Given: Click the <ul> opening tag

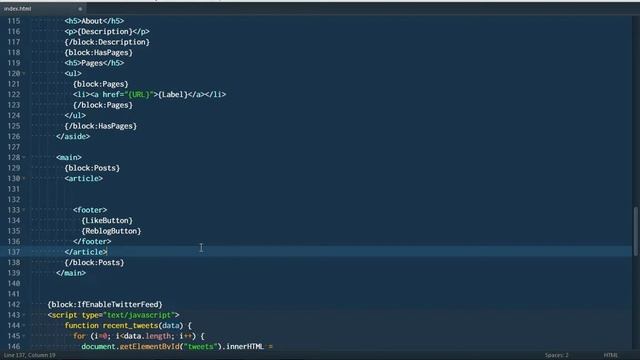Looking at the screenshot, I should (73, 73).
